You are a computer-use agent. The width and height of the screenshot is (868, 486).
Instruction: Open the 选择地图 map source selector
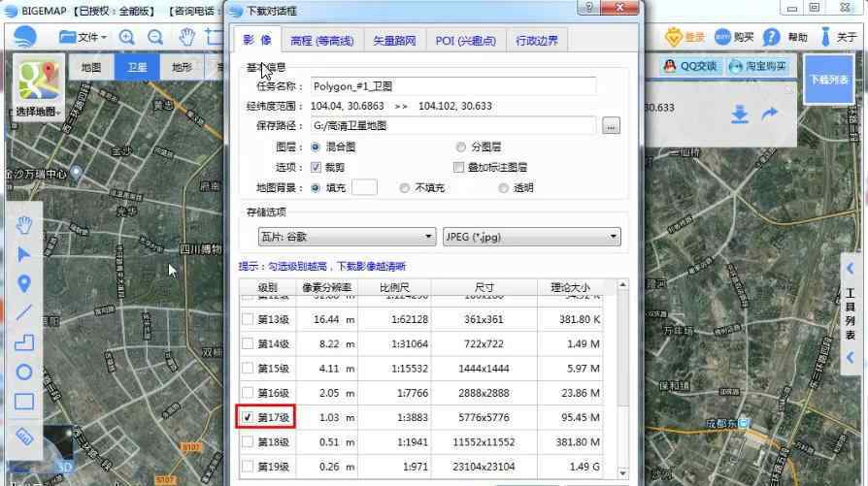[x=37, y=86]
